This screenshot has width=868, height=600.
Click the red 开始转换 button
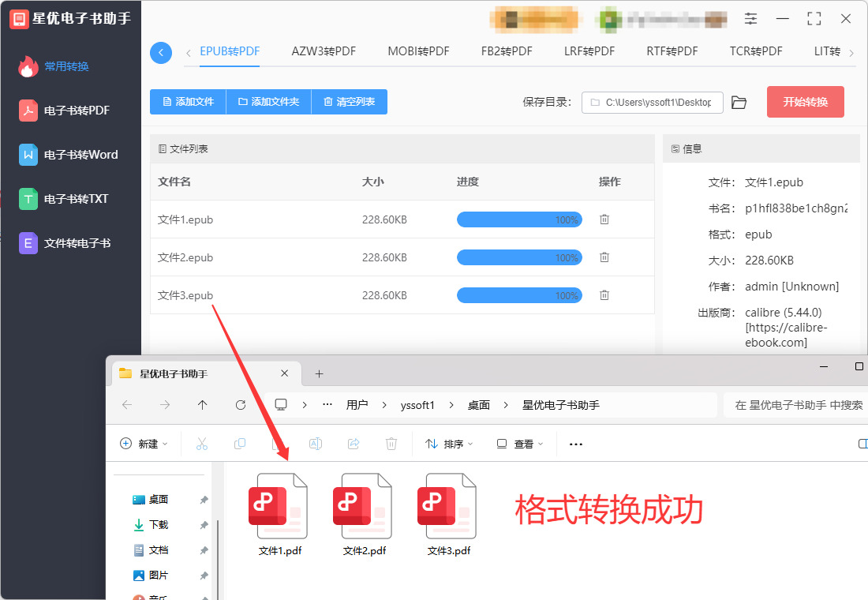[x=805, y=102]
